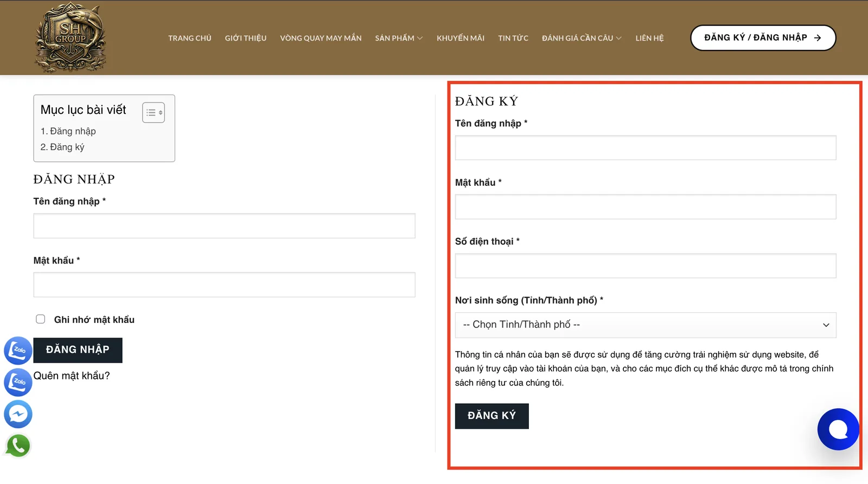Open the VÒNG QUAY MAY MẮN page
The width and height of the screenshot is (868, 484).
point(321,38)
